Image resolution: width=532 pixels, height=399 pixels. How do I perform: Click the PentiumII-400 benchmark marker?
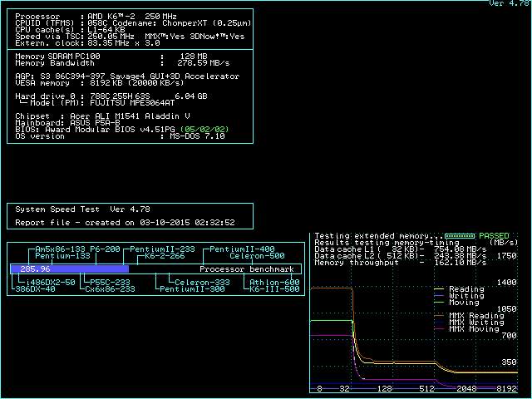coord(241,249)
